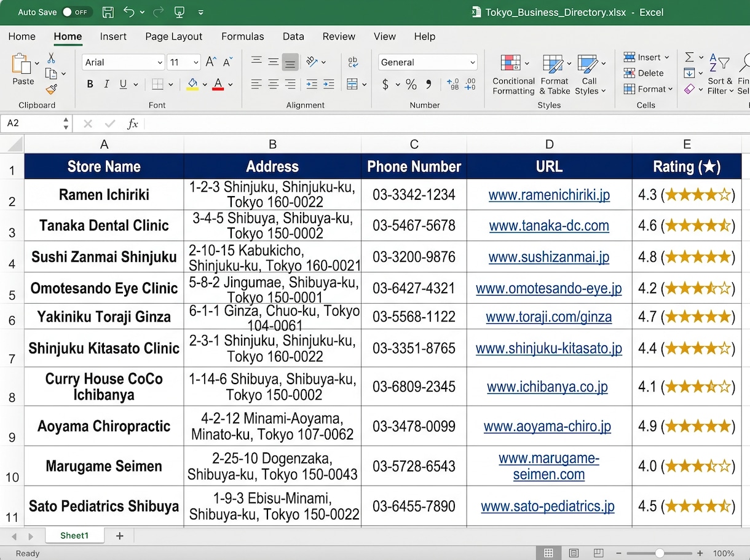Image resolution: width=750 pixels, height=560 pixels.
Task: Align text to the right
Action: [290, 84]
